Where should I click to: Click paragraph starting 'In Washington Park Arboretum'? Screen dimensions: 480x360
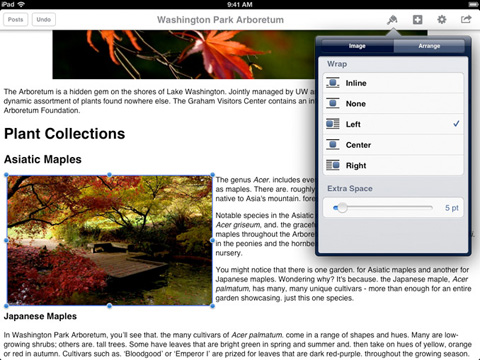coord(238,344)
